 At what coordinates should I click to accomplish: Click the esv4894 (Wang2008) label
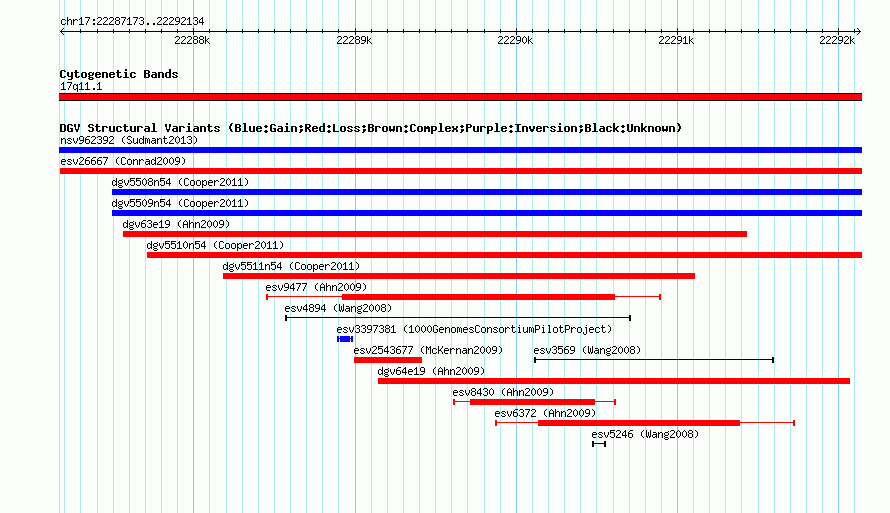(338, 308)
